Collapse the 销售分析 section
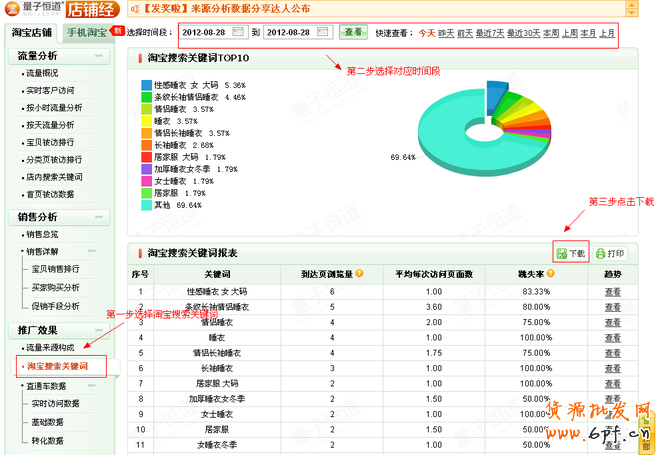The image size is (660, 455). [99, 217]
